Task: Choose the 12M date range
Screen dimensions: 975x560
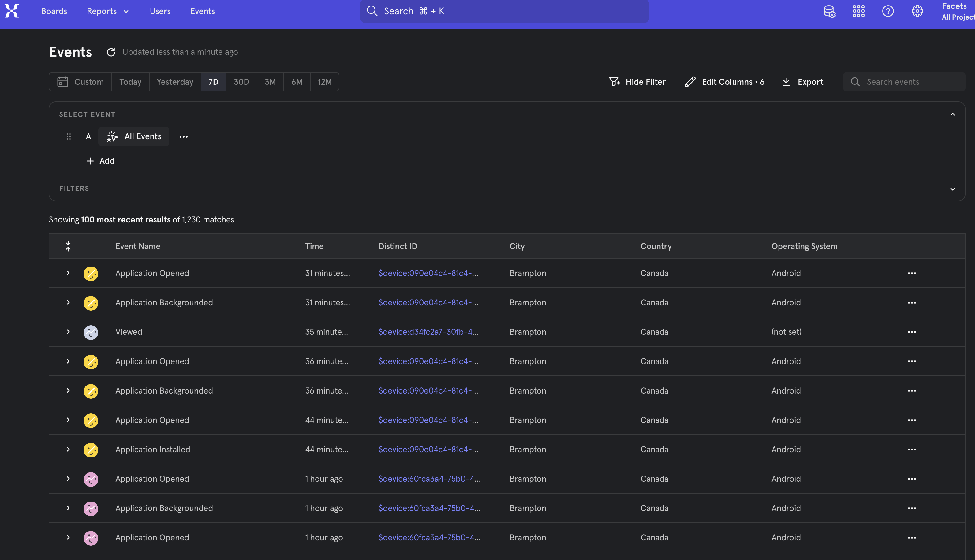Action: 324,82
